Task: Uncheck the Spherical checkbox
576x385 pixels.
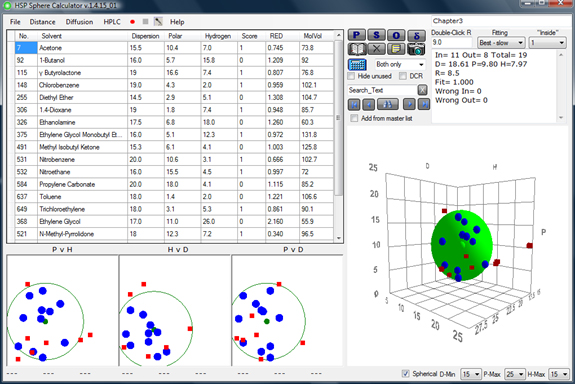Action: pyautogui.click(x=405, y=374)
